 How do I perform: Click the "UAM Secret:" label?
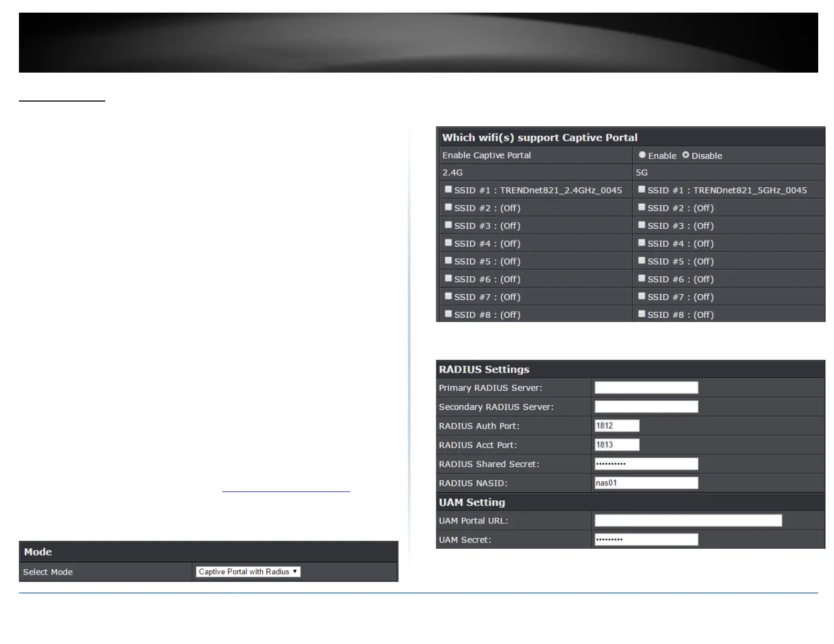click(465, 540)
